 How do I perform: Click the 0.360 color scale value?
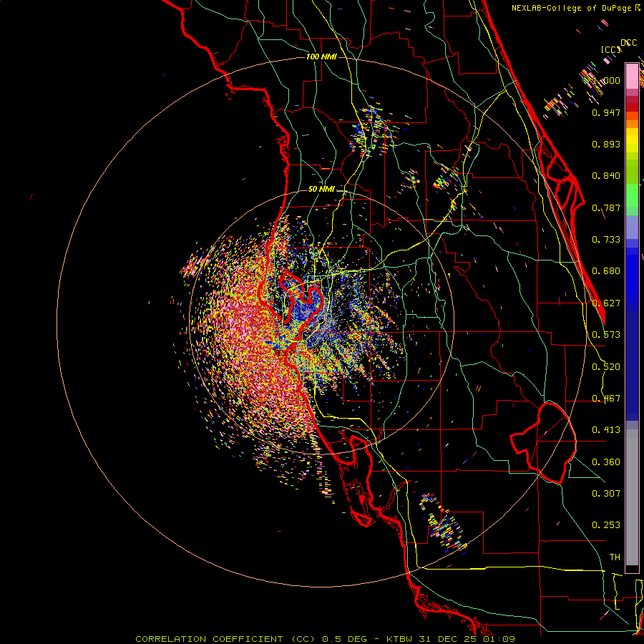pyautogui.click(x=606, y=462)
